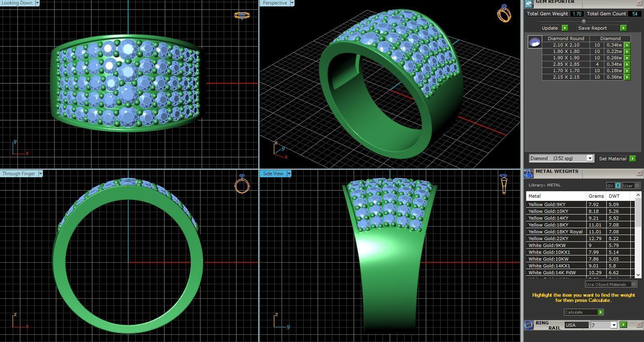Click the metal list scroll up arrow
Viewport: 644px width, 342px height.
638,195
